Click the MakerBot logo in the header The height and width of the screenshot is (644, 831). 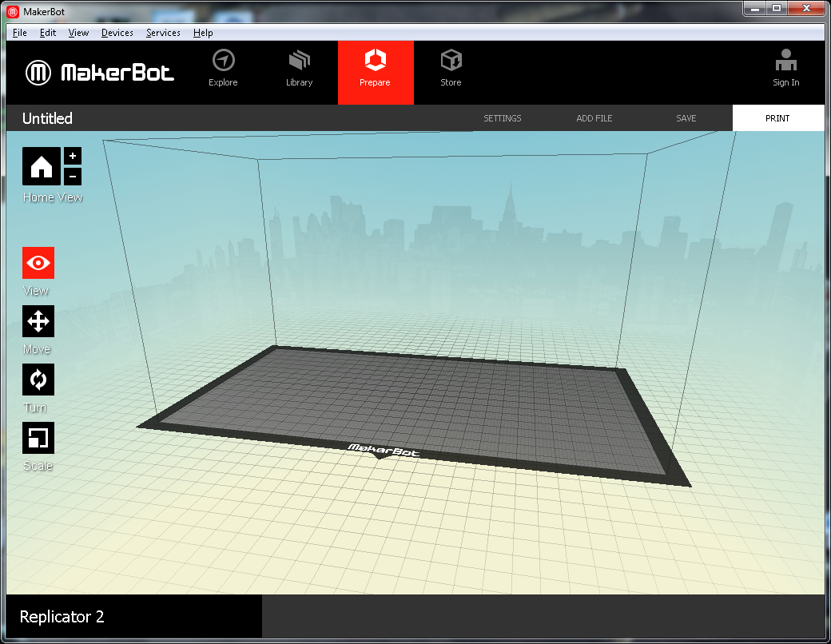100,73
